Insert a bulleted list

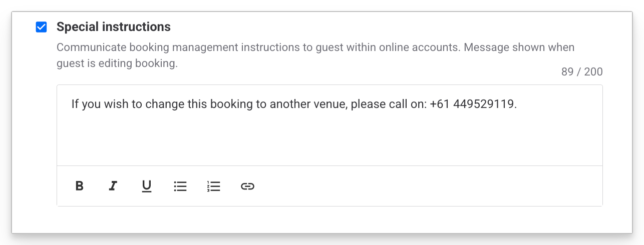click(180, 186)
